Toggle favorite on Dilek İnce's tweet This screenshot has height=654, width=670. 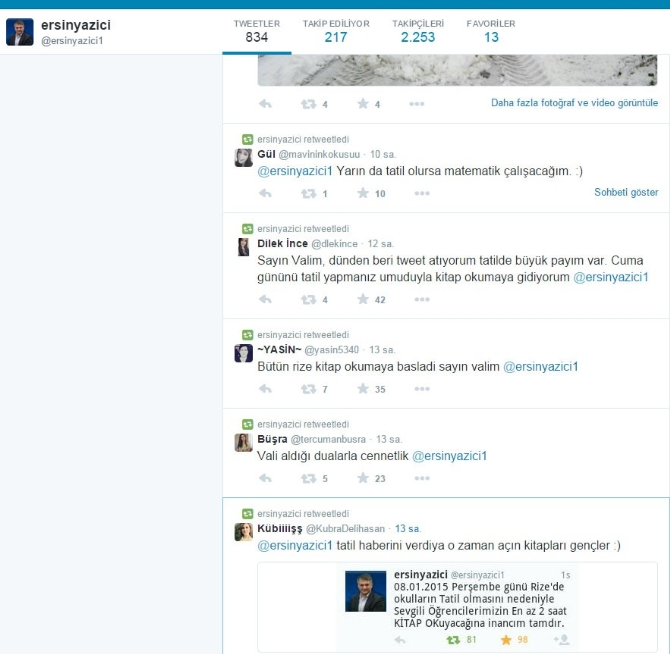363,299
